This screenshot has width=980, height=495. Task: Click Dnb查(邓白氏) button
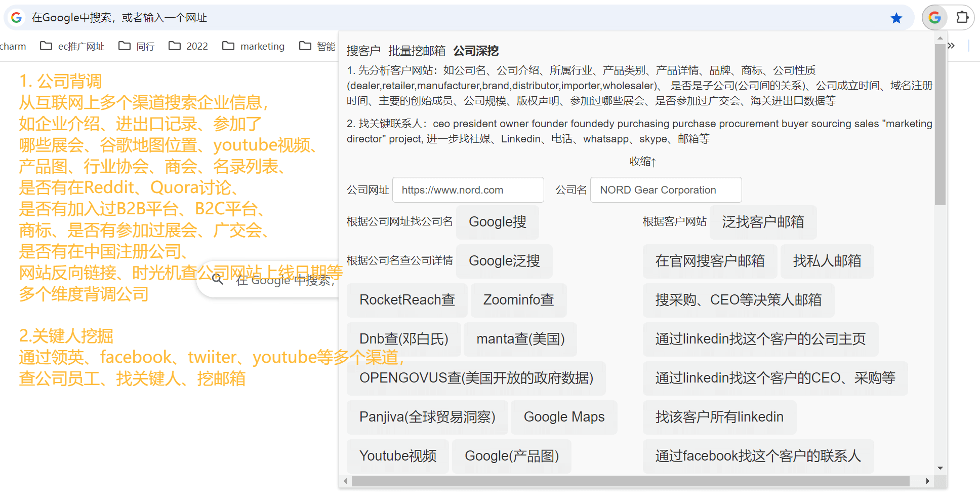coord(404,339)
